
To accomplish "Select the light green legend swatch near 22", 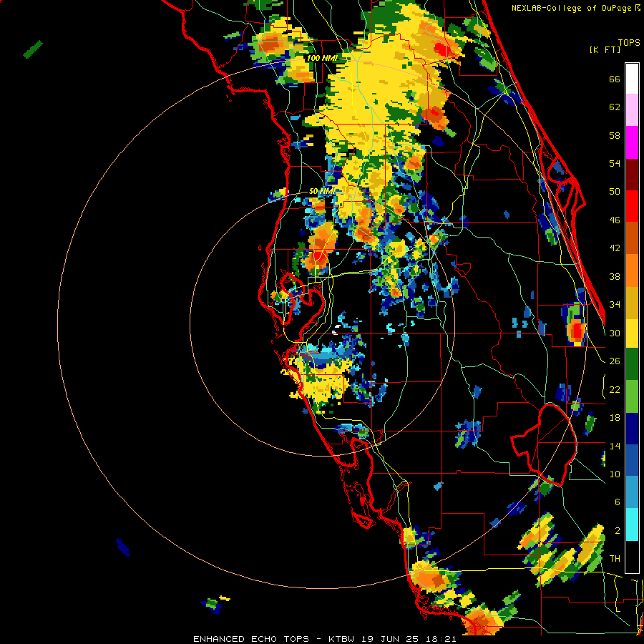I will tap(632, 396).
